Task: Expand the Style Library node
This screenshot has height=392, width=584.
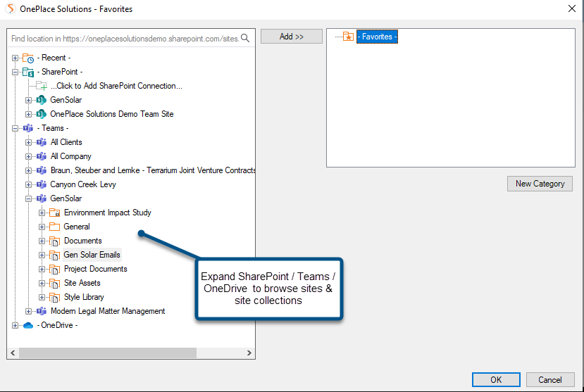Action: [42, 298]
